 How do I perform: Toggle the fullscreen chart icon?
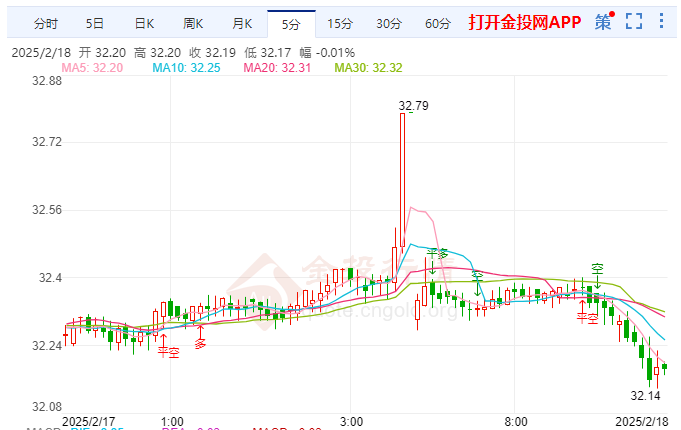(634, 21)
